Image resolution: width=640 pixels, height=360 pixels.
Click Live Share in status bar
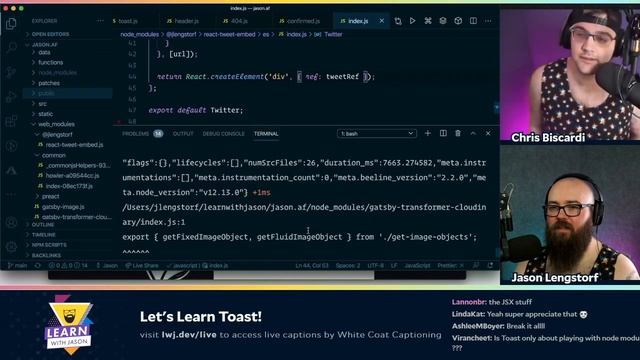[x=142, y=265]
